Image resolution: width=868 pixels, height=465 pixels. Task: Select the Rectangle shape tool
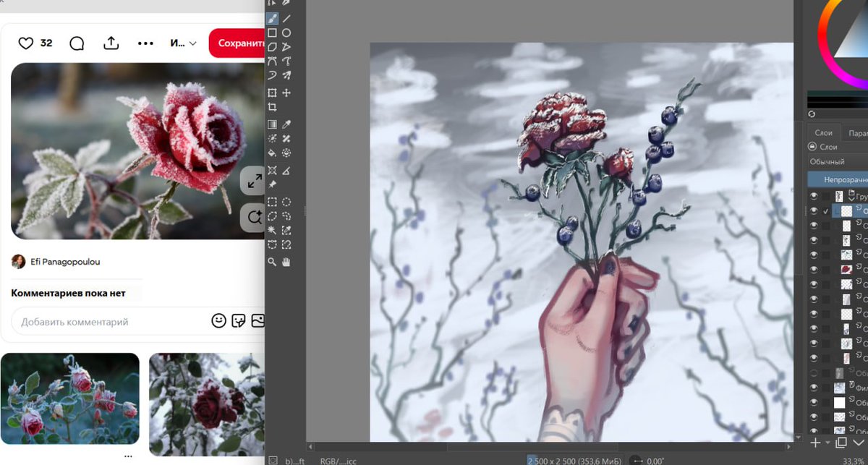click(272, 33)
